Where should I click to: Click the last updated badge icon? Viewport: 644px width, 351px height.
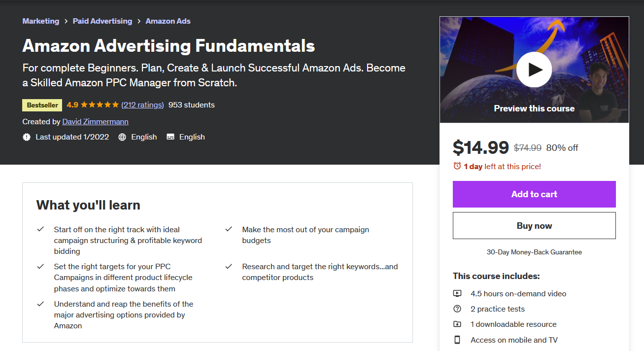(27, 137)
